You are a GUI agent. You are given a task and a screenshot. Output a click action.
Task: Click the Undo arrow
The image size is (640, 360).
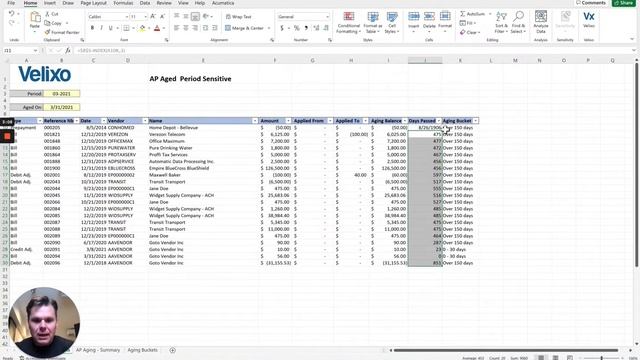coord(11,14)
